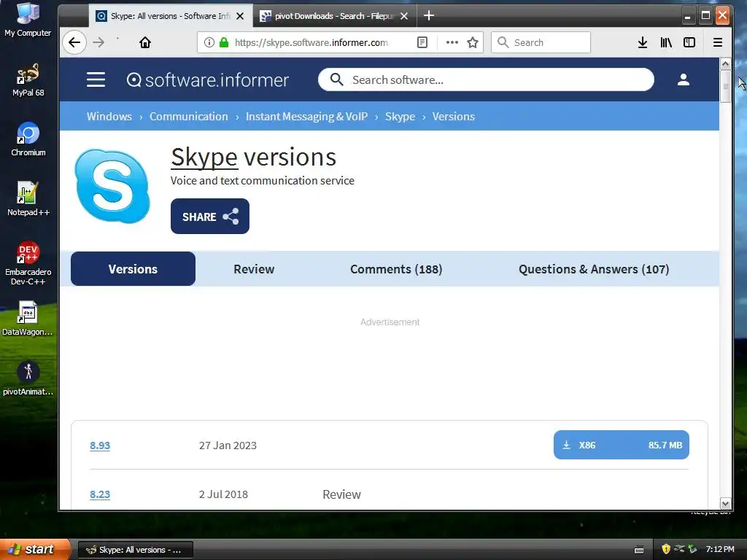This screenshot has width=747, height=560.
Task: Select MyPal 68 desktop icon
Action: tap(28, 80)
